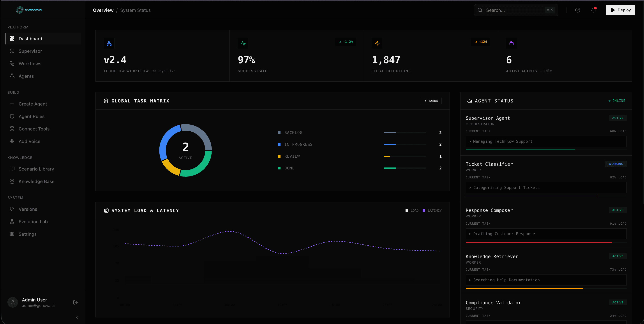
Task: Open Create Agent via the plus icon
Action: pyautogui.click(x=12, y=104)
